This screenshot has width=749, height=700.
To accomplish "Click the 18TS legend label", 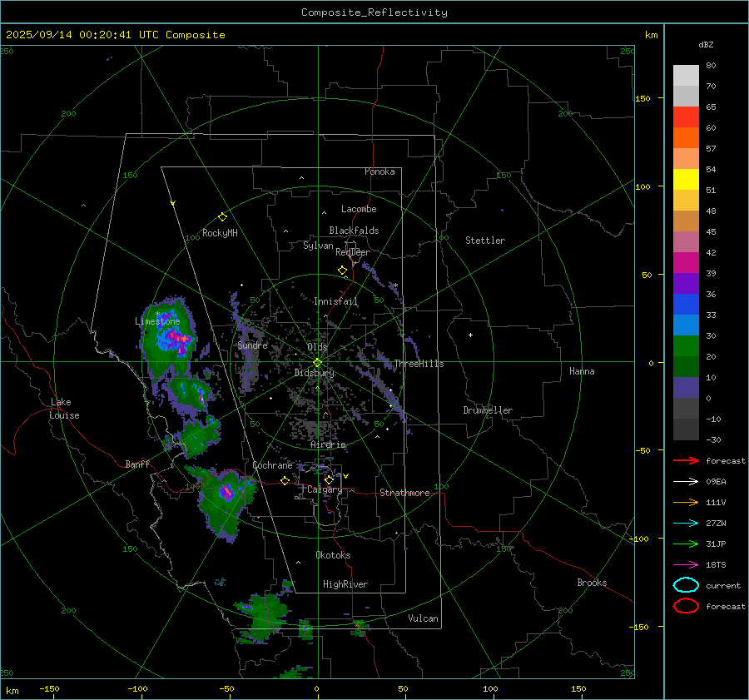I will (x=716, y=565).
